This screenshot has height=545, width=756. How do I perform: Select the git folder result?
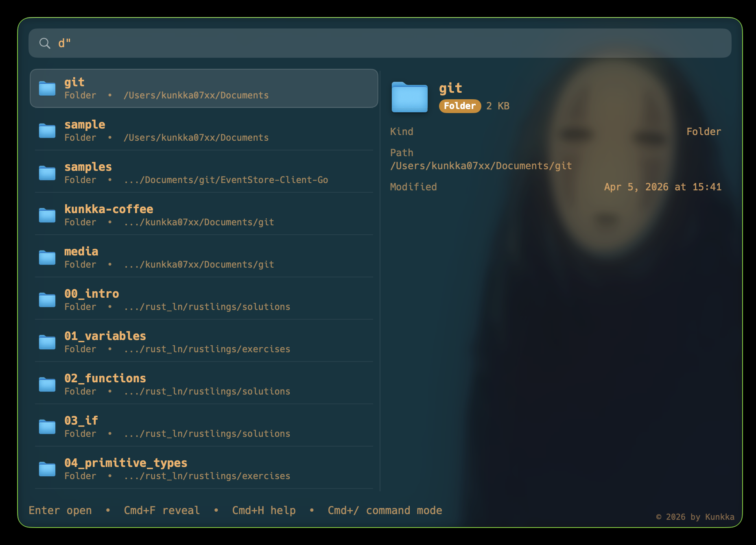tap(203, 89)
